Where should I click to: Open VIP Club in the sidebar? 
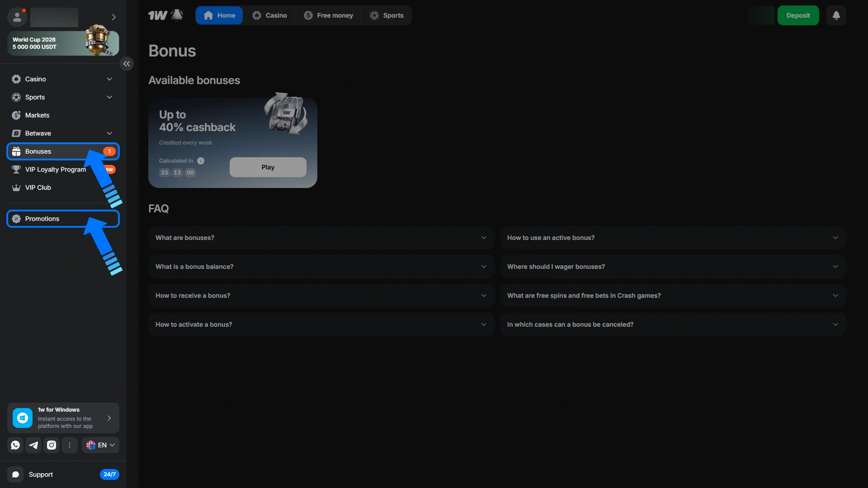coord(63,188)
